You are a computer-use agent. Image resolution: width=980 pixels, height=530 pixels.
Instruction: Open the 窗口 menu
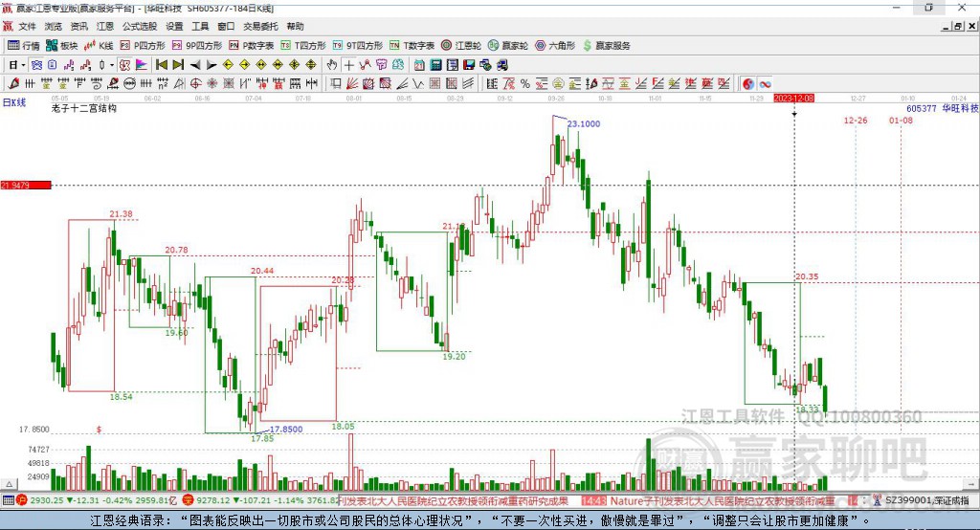pos(226,26)
